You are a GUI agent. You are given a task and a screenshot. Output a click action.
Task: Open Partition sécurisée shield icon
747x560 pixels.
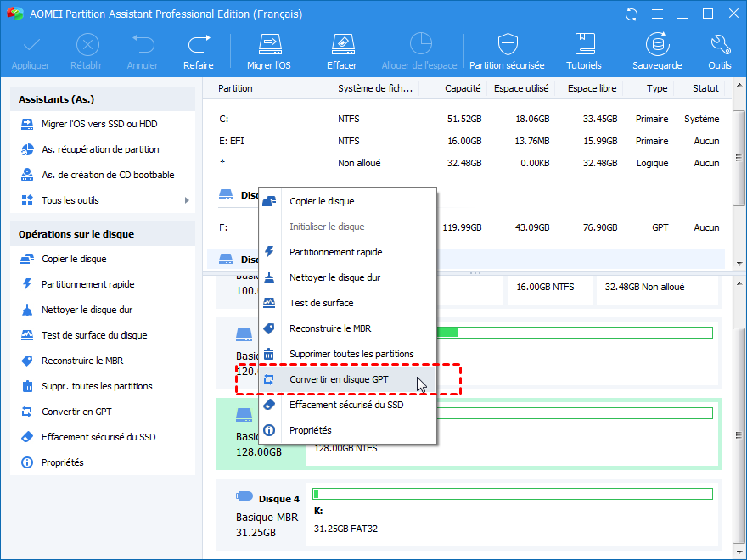(x=508, y=44)
